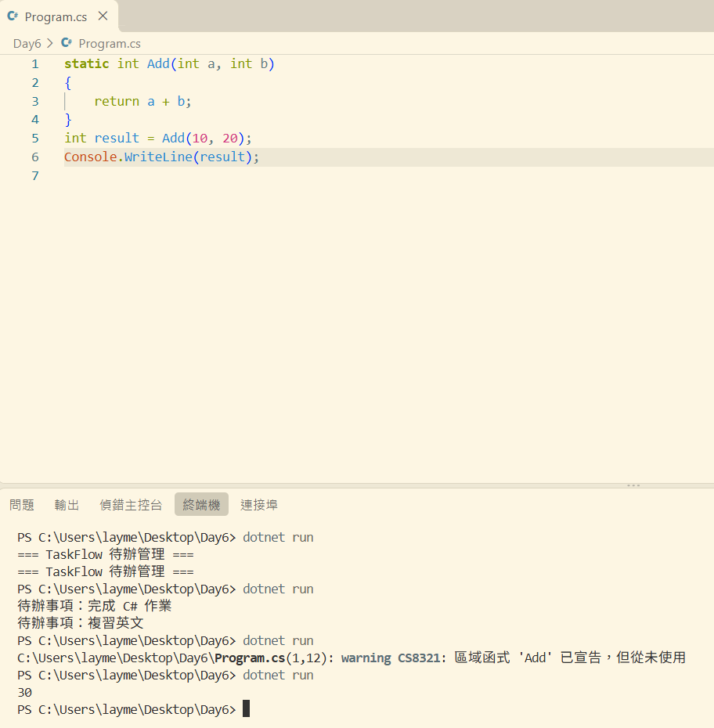Click 'return a + b;' on line 3
Image resolution: width=714 pixels, height=728 pixels.
tap(142, 101)
